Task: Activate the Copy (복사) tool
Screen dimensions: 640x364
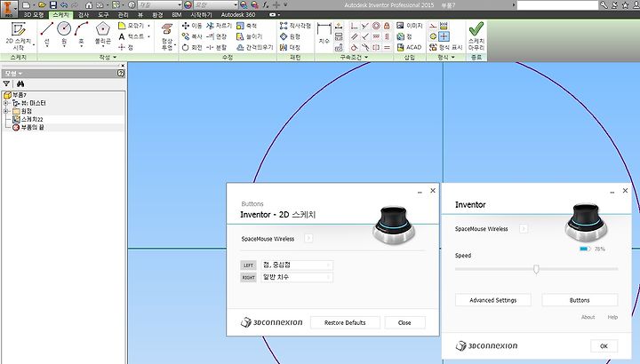Action: pos(192,36)
